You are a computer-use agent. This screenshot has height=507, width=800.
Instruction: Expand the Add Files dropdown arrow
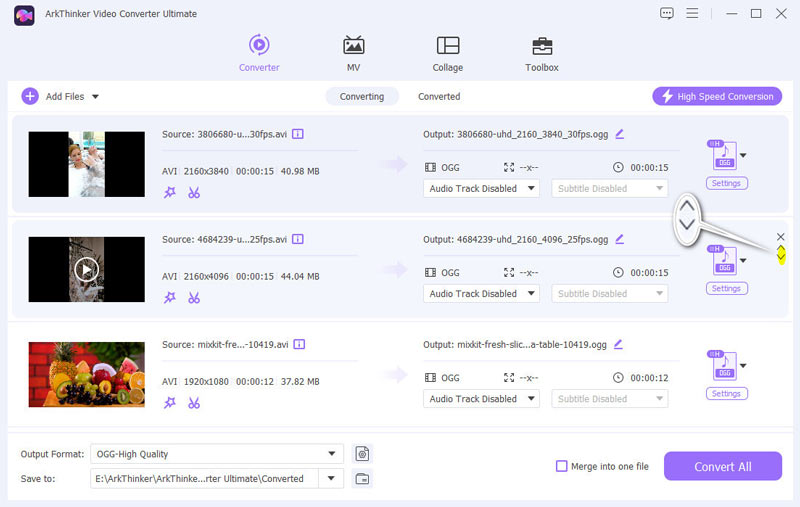[x=95, y=96]
